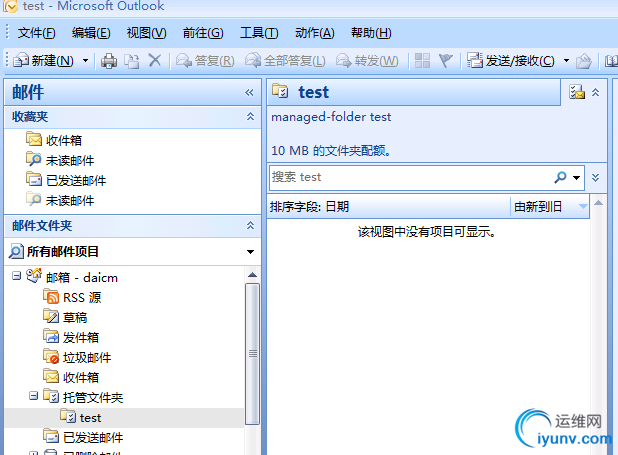Open the Go (前往) menu
Screen dimensions: 618x455
tap(203, 33)
